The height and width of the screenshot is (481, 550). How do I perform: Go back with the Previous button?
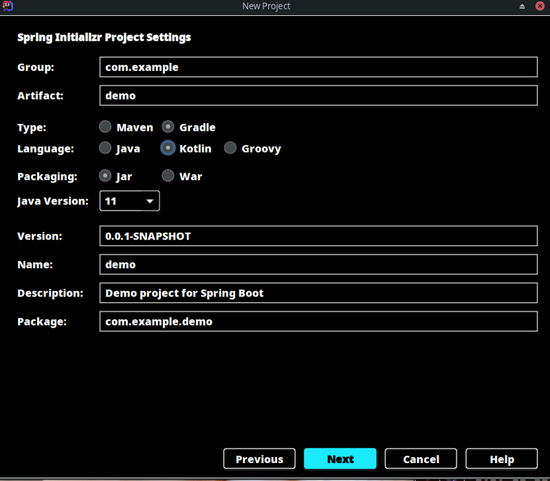pos(260,459)
